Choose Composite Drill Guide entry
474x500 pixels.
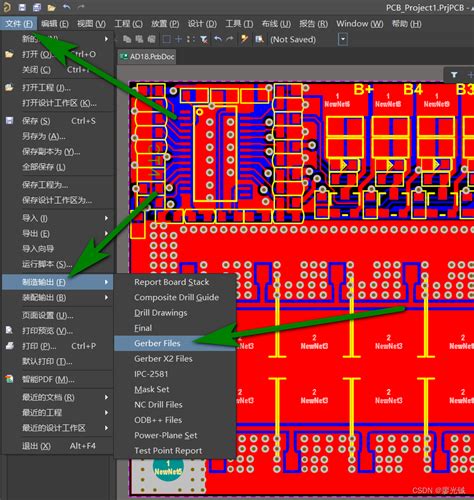pyautogui.click(x=175, y=297)
